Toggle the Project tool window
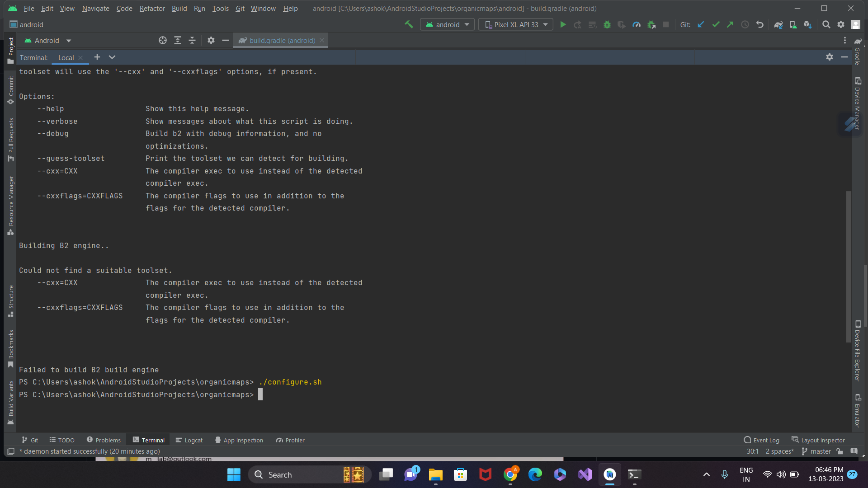This screenshot has width=868, height=488. 11,50
